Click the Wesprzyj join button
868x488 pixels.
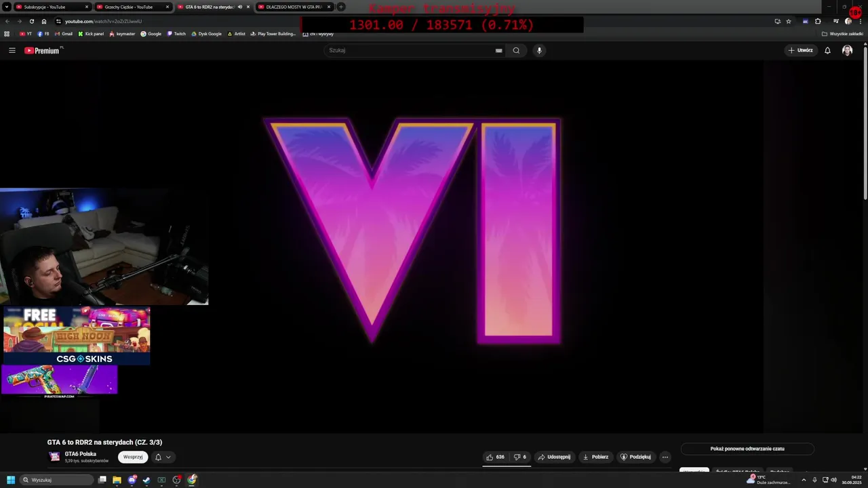133,457
